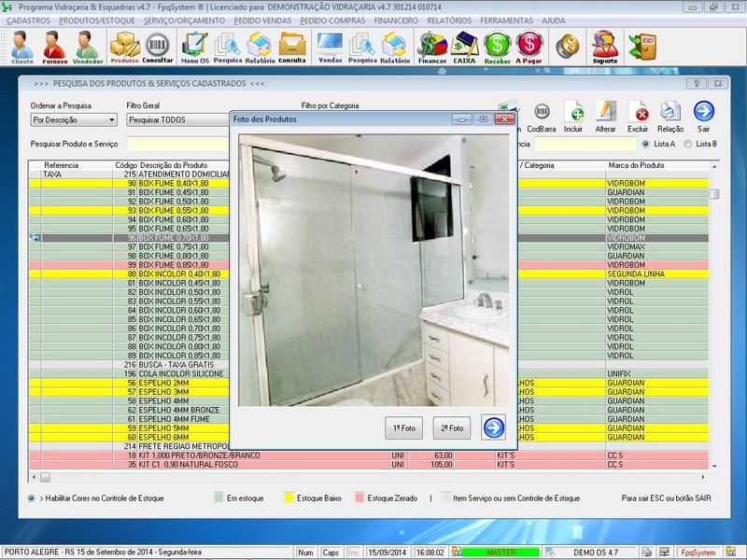747x560 pixels.
Task: Click the blue arrow button in photo dialog
Action: [x=494, y=427]
